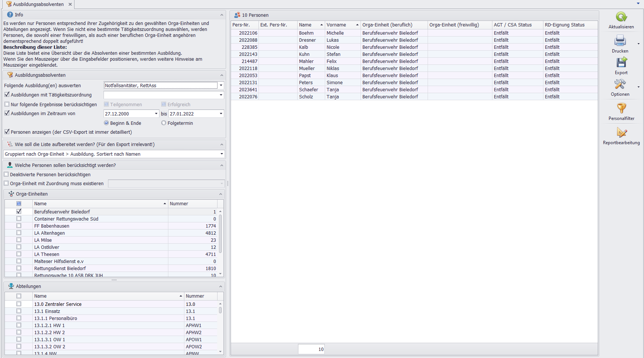
Task: Click the start date field 27.12.2000
Action: [x=129, y=114]
